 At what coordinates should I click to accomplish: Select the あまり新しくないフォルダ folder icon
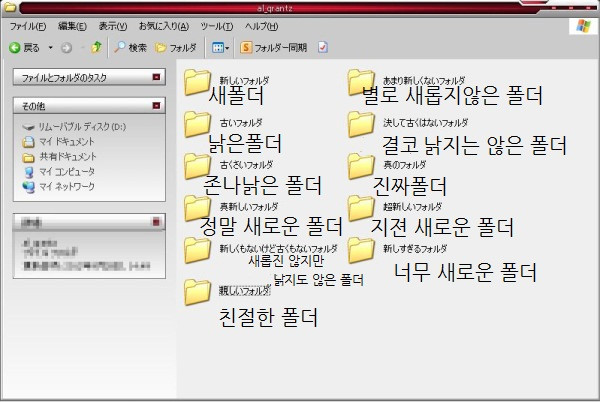(x=361, y=82)
